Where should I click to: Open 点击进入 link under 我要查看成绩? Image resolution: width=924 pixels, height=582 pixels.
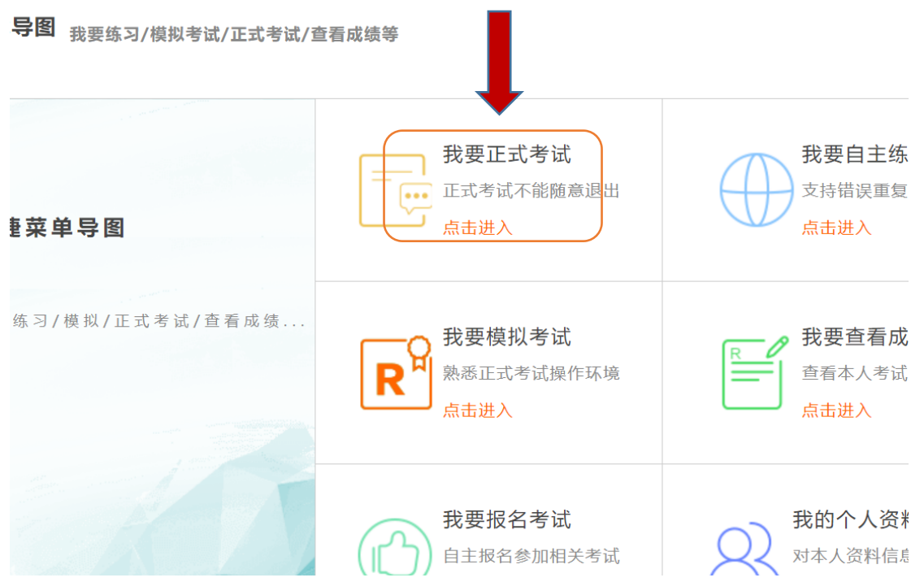[x=836, y=410]
